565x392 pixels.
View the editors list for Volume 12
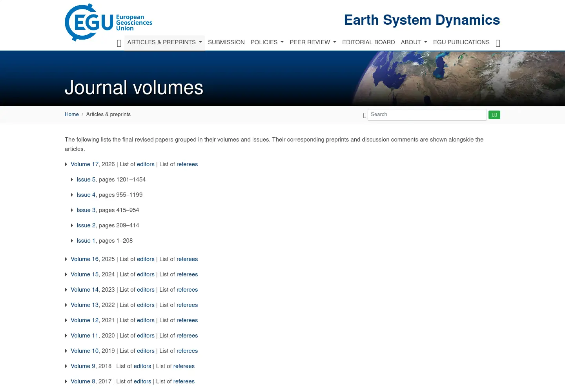(146, 320)
